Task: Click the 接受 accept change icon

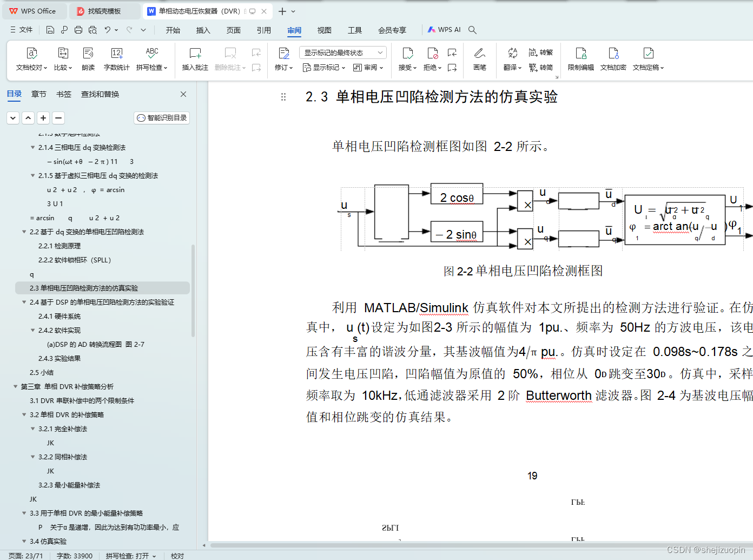Action: tap(407, 53)
